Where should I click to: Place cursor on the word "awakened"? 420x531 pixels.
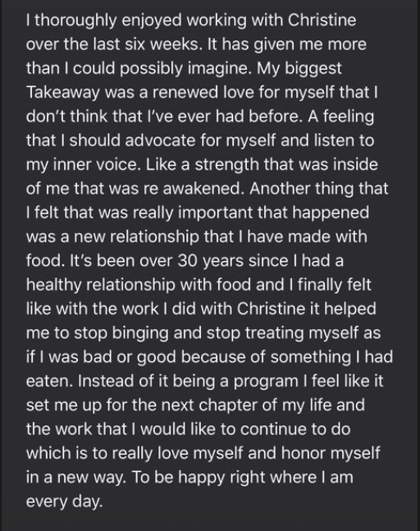coord(203,189)
